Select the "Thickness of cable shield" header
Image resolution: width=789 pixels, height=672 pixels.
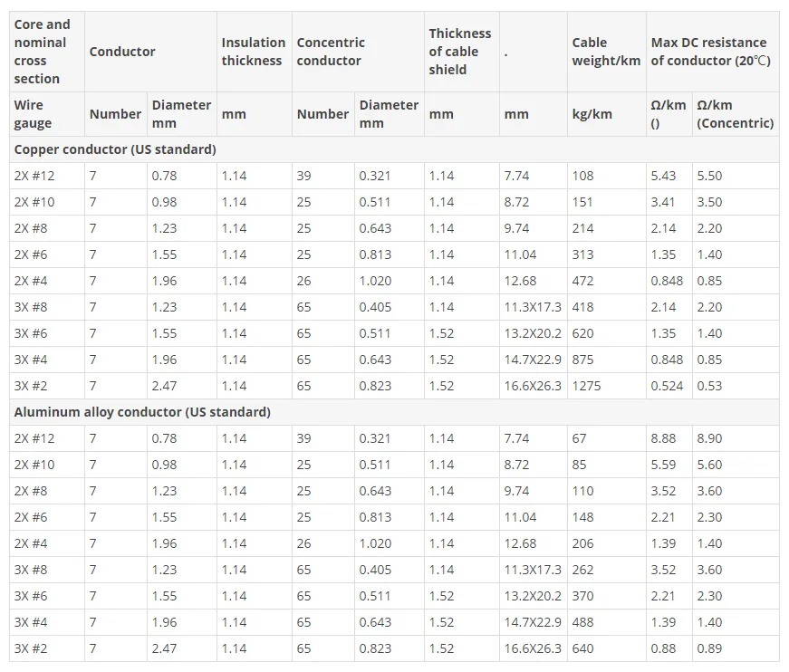pyautogui.click(x=459, y=52)
